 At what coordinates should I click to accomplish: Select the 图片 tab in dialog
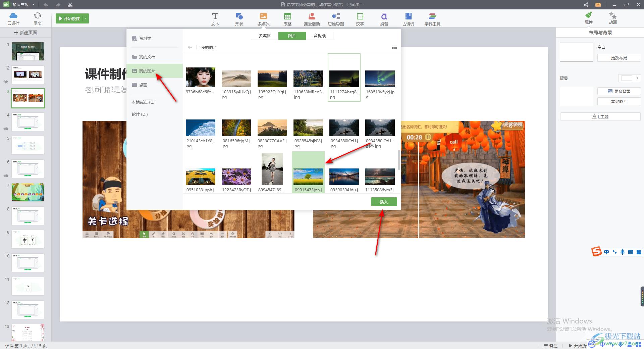(x=292, y=36)
